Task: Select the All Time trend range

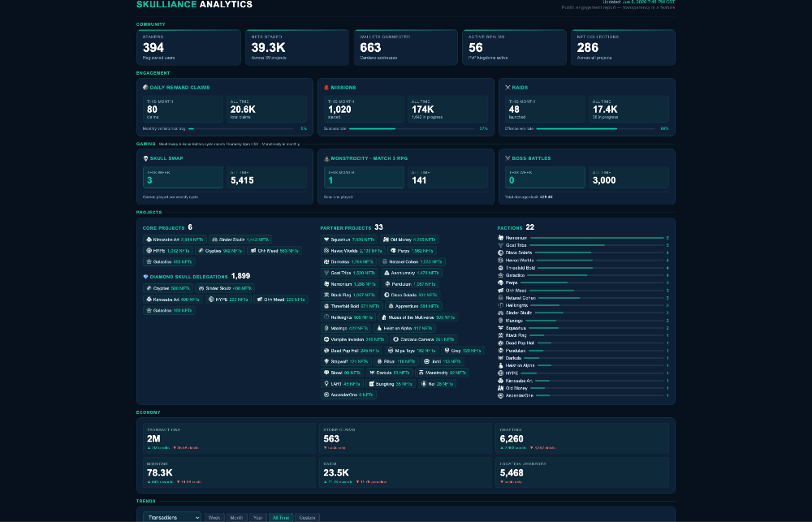Action: pyautogui.click(x=281, y=517)
